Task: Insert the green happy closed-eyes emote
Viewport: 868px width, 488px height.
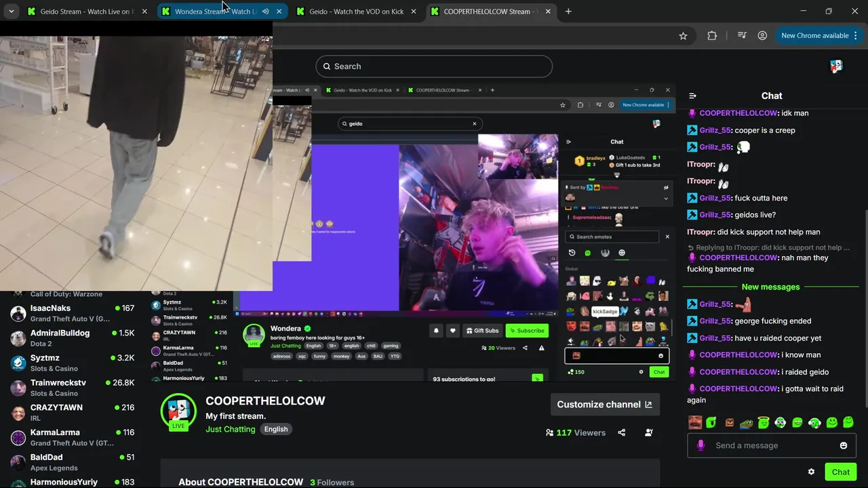Action: [x=848, y=423]
